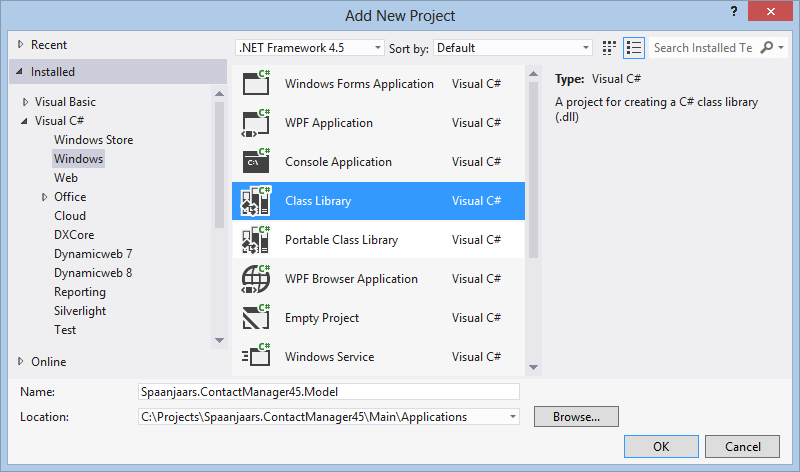Click the Search Installed Templates box
The height and width of the screenshot is (472, 800).
[702, 48]
